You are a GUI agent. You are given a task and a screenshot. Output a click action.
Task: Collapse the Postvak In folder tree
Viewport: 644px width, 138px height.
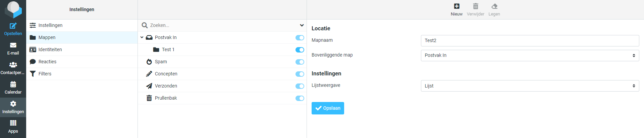tap(142, 37)
